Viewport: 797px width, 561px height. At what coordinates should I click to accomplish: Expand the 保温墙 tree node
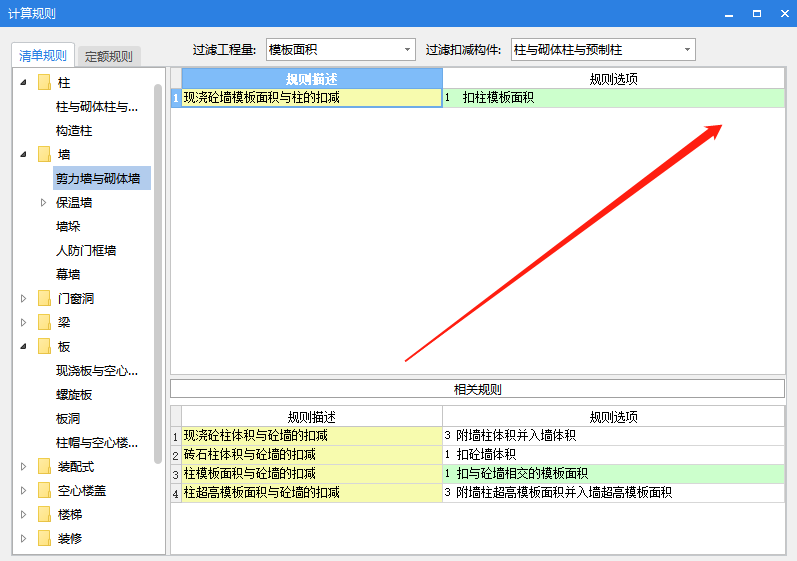pyautogui.click(x=43, y=203)
